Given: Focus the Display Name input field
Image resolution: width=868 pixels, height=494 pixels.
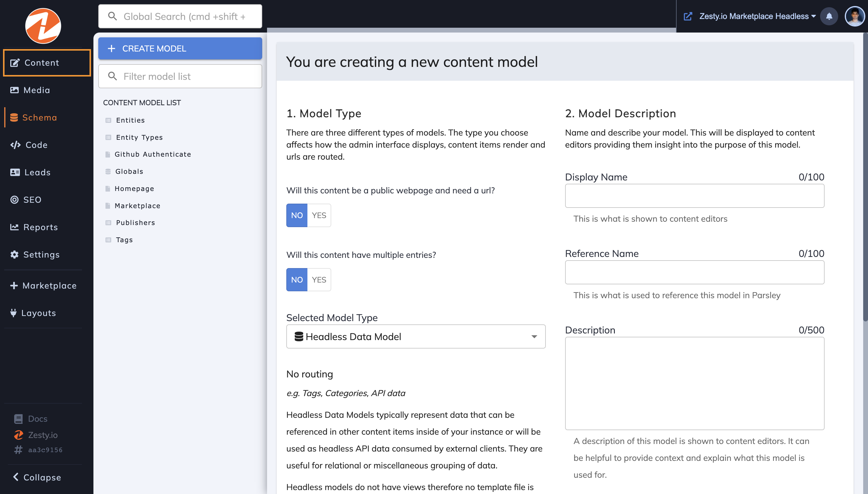Looking at the screenshot, I should click(x=694, y=196).
